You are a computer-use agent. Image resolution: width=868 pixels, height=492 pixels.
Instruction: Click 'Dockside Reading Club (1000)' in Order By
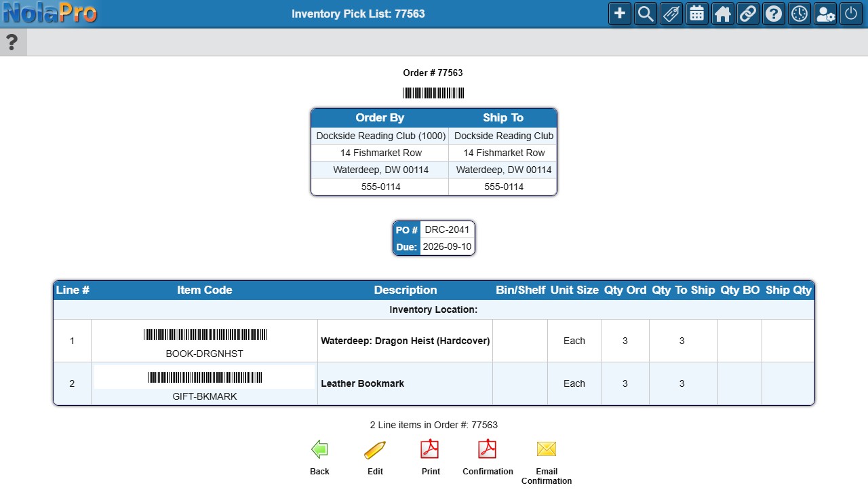pos(381,136)
